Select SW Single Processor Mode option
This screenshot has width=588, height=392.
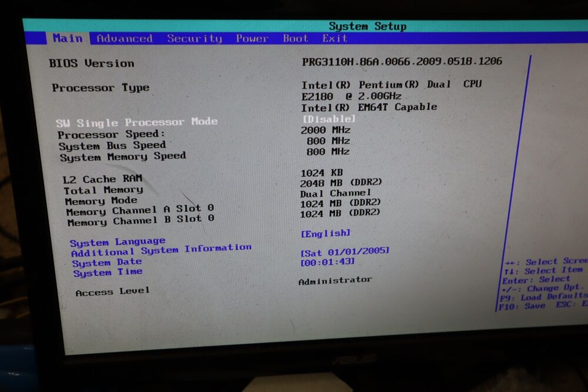click(137, 122)
